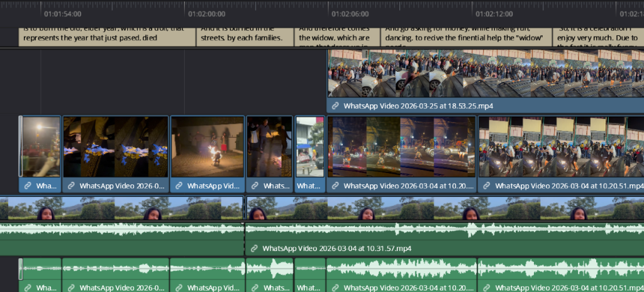The image size is (644, 292).
Task: Click link icon on the bottom-right audio clip label
Action: click(x=487, y=288)
